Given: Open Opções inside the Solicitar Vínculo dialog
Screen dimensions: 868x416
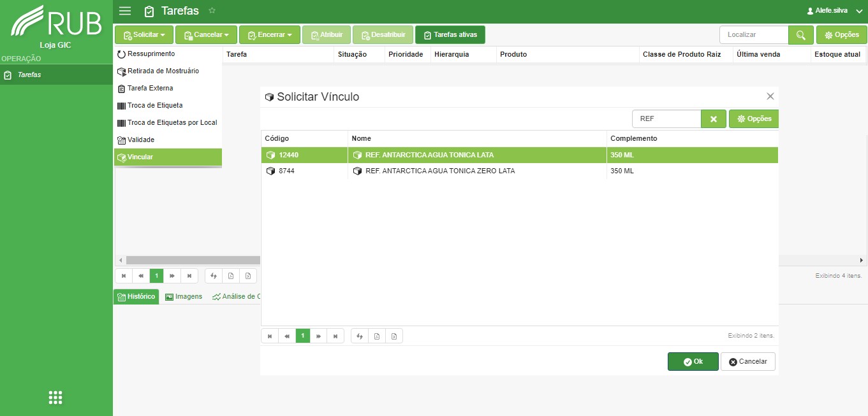Looking at the screenshot, I should pyautogui.click(x=754, y=119).
